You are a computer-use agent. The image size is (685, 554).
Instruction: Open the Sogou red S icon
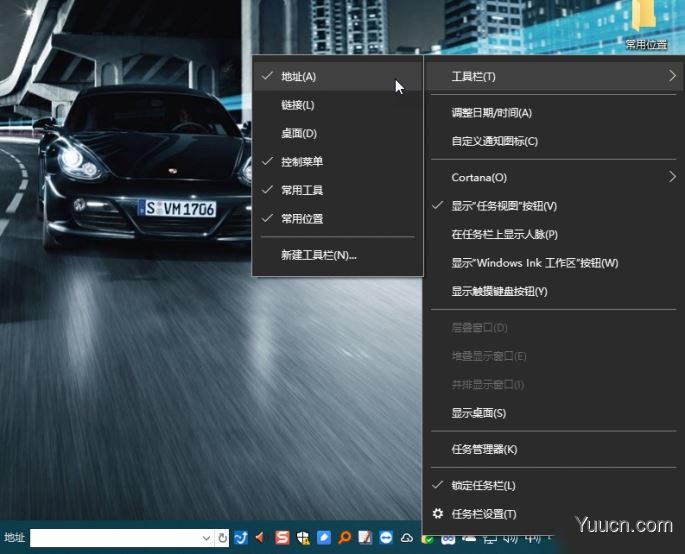point(282,537)
